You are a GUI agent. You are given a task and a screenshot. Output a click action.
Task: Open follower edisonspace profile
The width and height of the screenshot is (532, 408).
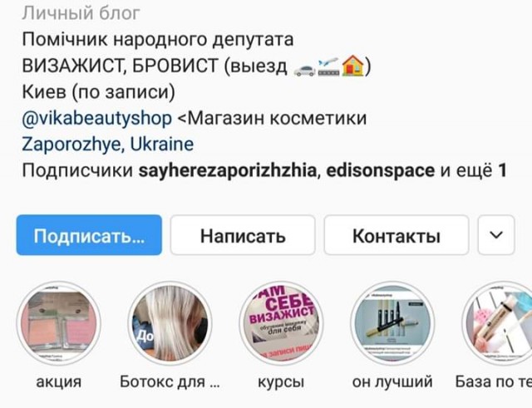click(381, 170)
